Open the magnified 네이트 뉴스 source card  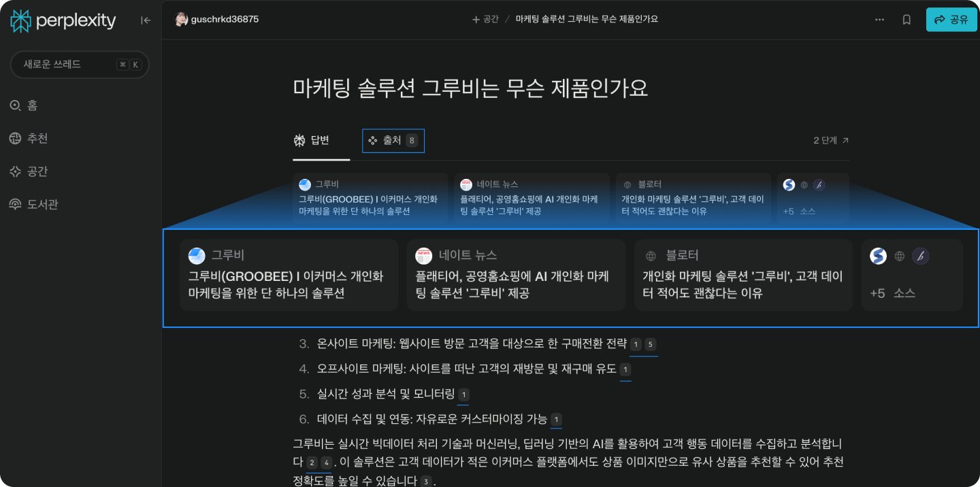(x=516, y=275)
